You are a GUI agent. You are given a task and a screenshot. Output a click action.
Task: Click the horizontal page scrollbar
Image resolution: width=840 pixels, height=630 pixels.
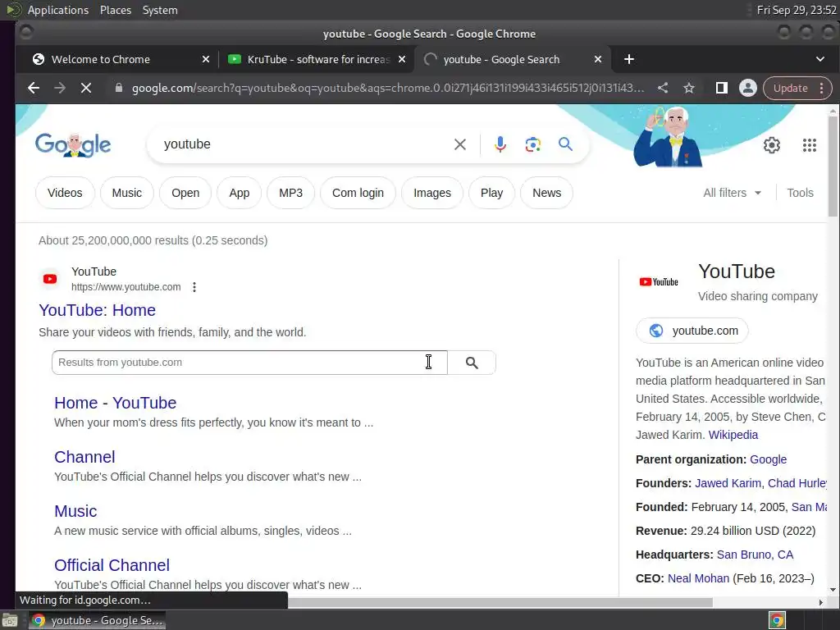click(x=500, y=602)
